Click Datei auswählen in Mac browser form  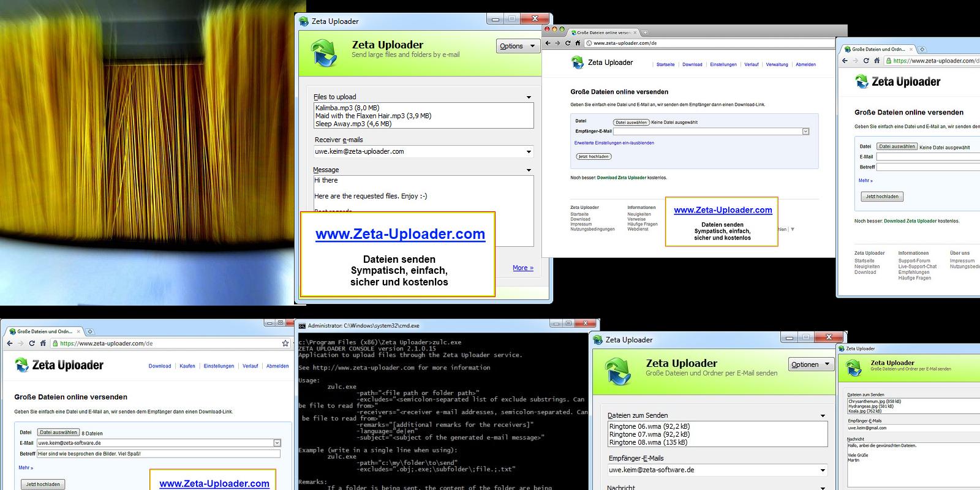click(x=631, y=123)
